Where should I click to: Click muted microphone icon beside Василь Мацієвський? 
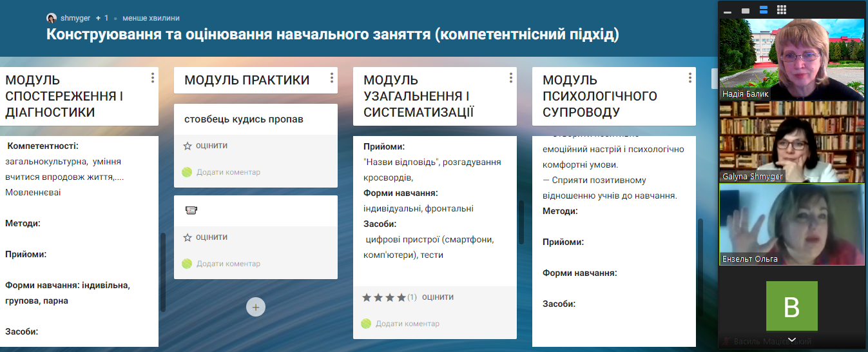coord(726,342)
